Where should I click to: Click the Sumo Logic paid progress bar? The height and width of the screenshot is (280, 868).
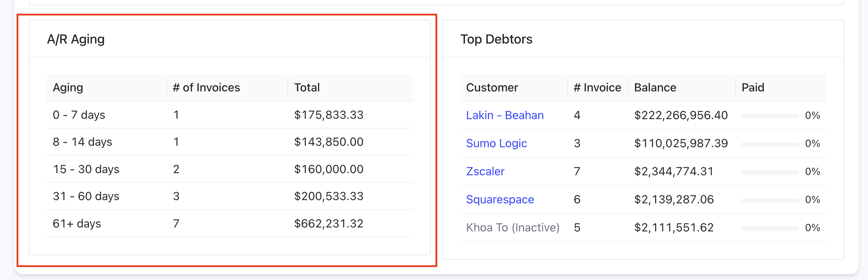point(770,144)
